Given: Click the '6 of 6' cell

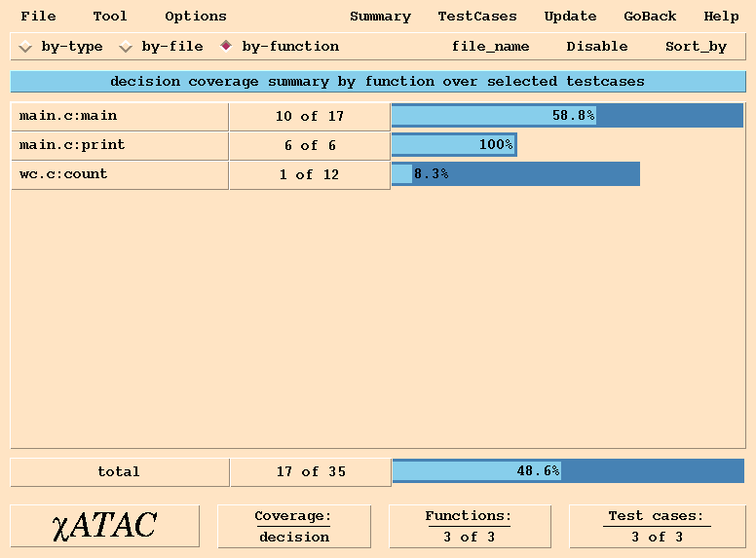Looking at the screenshot, I should click(x=310, y=145).
